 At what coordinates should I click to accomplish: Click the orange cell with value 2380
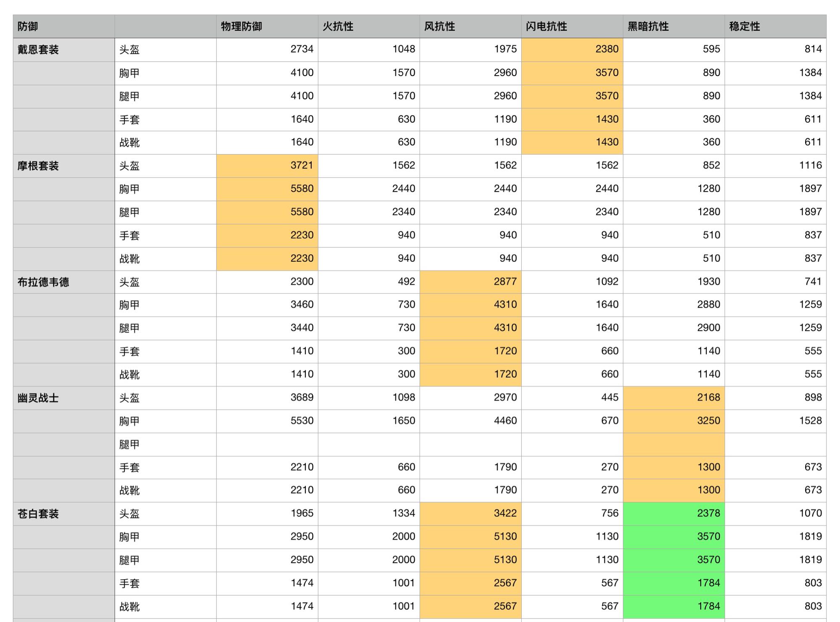pyautogui.click(x=572, y=50)
